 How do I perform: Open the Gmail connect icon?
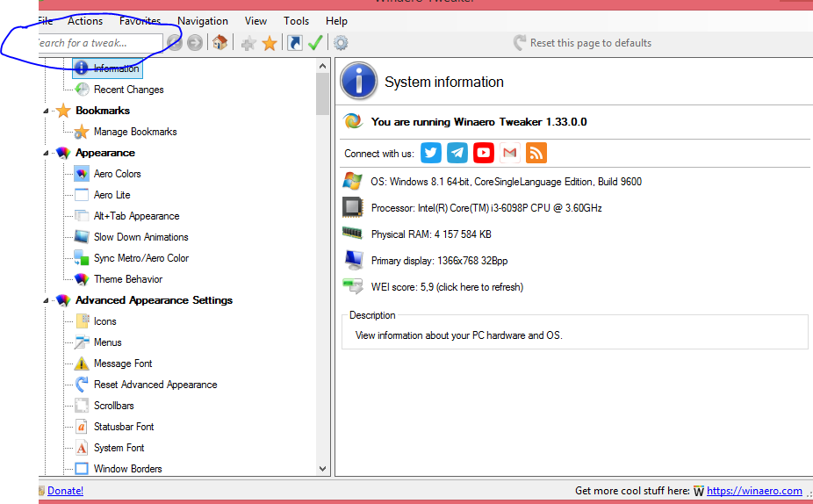510,153
